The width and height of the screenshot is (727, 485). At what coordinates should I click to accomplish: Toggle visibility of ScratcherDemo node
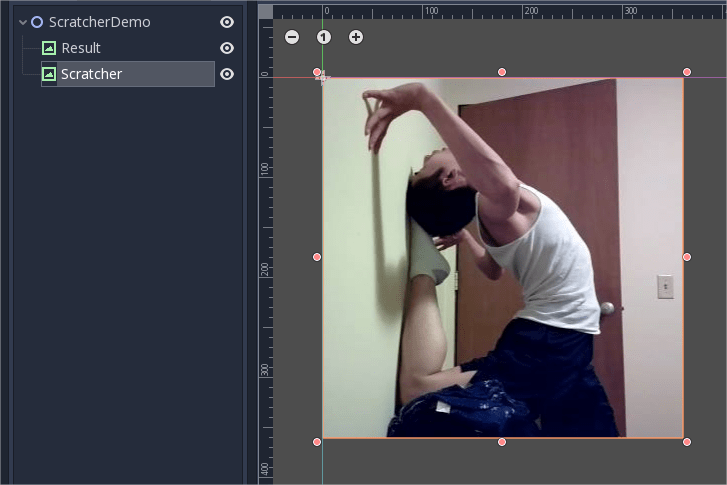pyautogui.click(x=227, y=22)
